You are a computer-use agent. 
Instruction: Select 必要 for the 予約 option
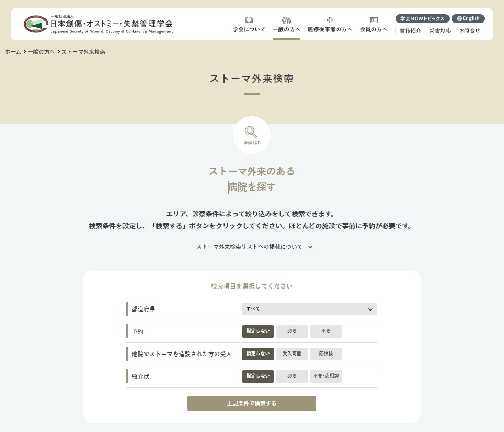point(292,331)
